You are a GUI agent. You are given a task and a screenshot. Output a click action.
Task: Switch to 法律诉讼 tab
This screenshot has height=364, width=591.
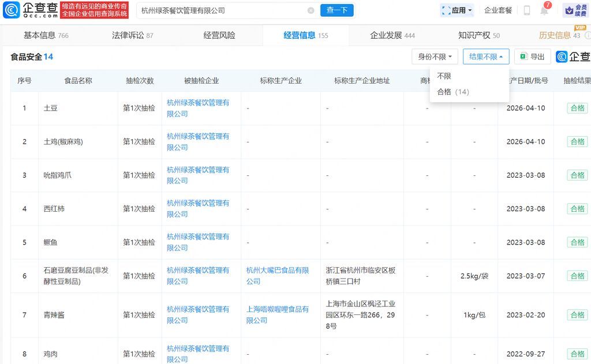click(x=132, y=35)
